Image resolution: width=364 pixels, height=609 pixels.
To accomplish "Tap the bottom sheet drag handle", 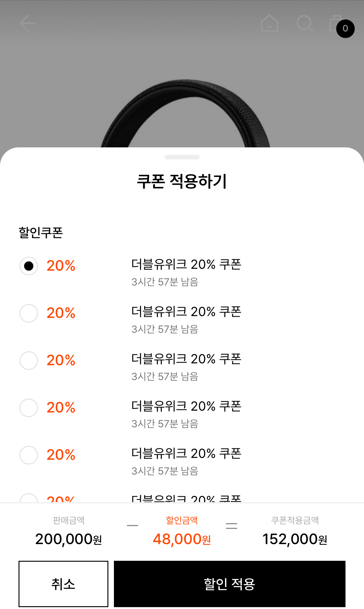I will (x=182, y=157).
